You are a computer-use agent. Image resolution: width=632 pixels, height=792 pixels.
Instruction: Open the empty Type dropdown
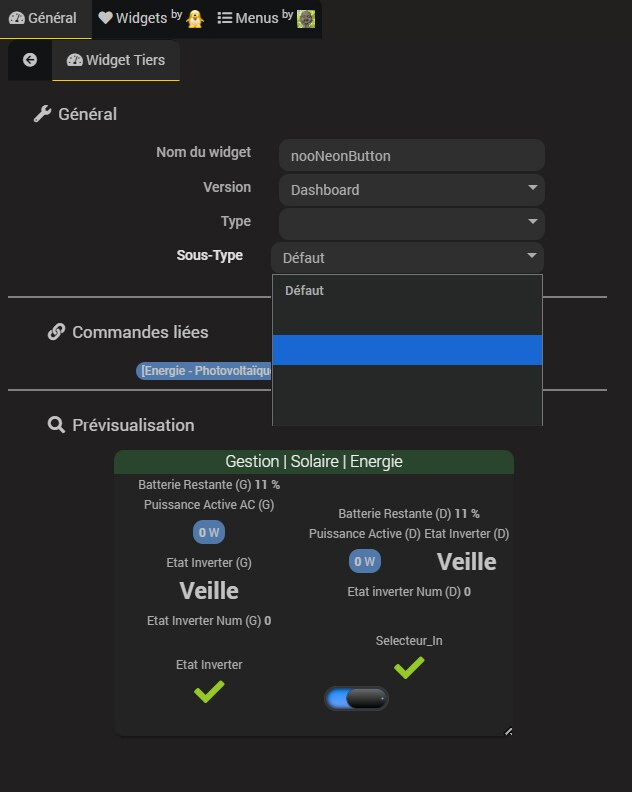tap(411, 222)
